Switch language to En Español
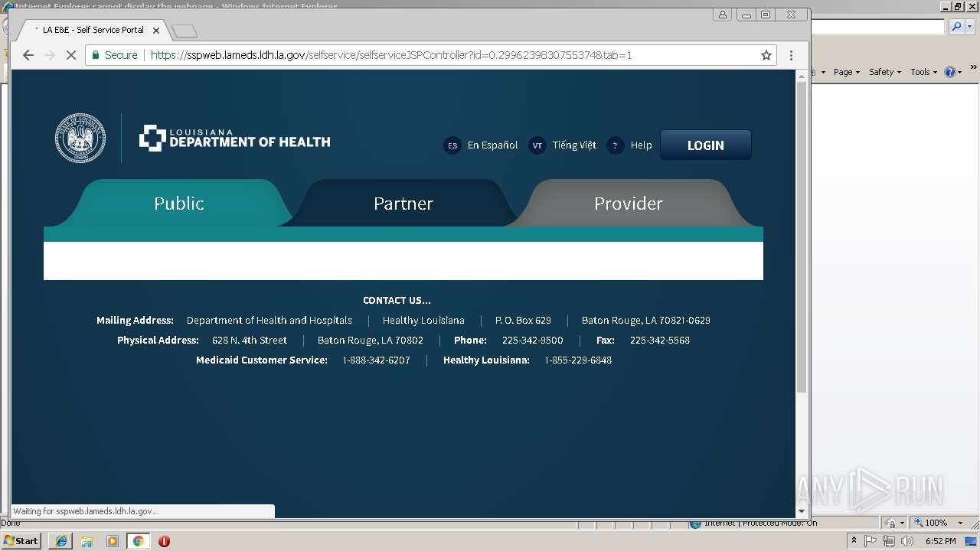The width and height of the screenshot is (980, 551). click(492, 145)
